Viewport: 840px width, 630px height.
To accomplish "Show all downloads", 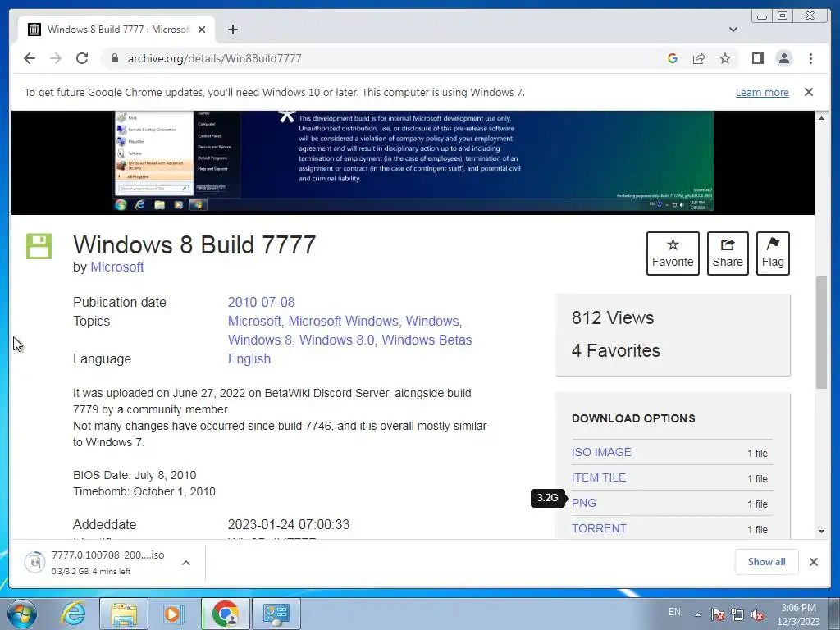I will pos(767,561).
